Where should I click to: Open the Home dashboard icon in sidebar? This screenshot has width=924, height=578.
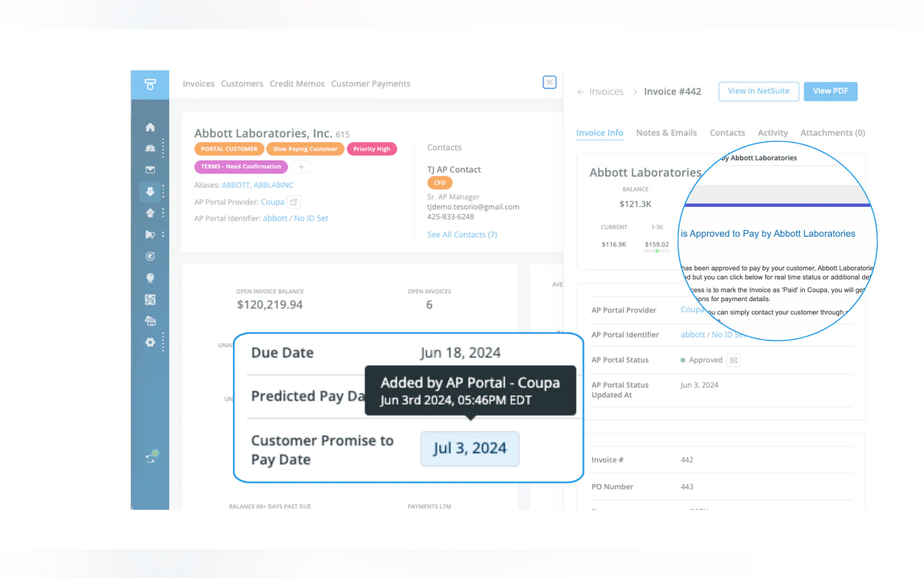coord(150,127)
